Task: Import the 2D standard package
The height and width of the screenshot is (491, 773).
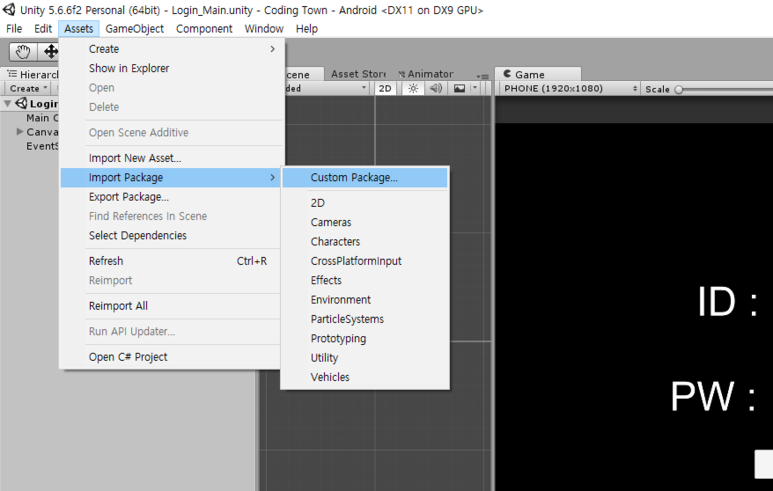Action: coord(365,203)
